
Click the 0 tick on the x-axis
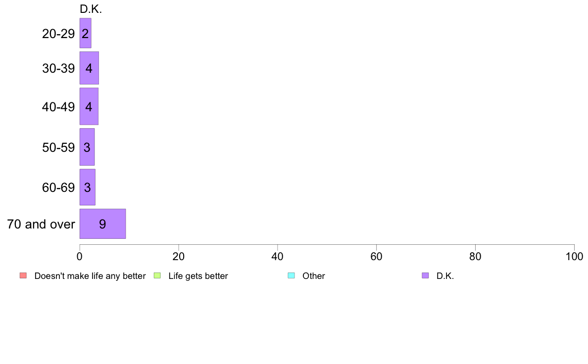click(x=80, y=256)
